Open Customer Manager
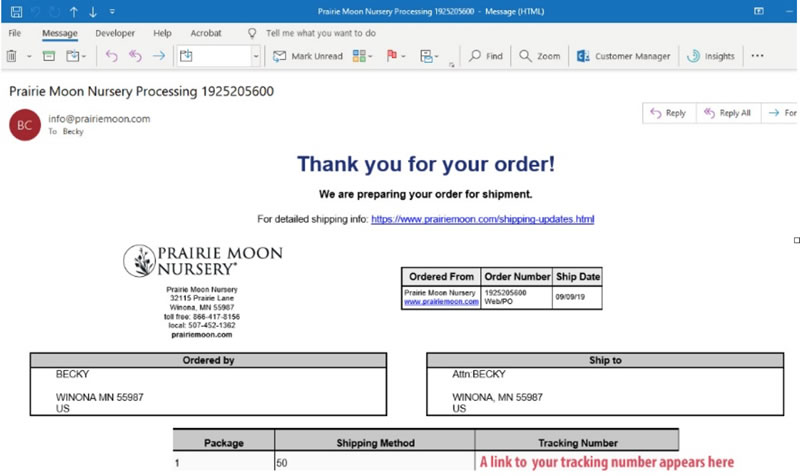 624,56
